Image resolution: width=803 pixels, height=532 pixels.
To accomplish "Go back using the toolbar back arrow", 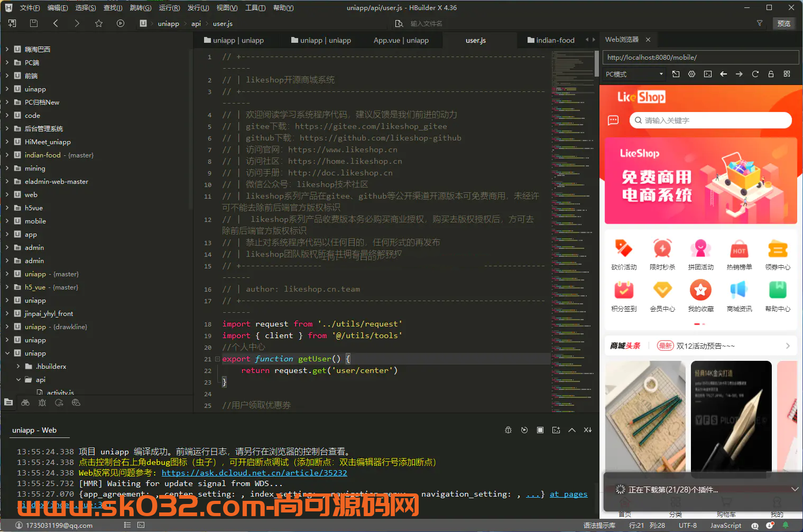I will [x=56, y=23].
